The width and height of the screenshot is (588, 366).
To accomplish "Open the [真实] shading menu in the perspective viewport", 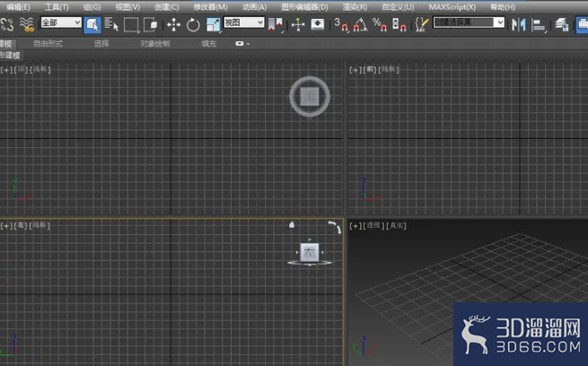I will click(397, 225).
